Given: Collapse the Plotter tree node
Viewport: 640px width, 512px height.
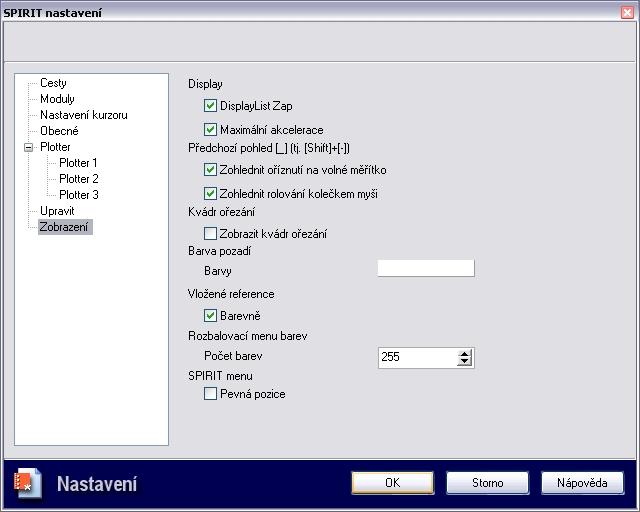Looking at the screenshot, I should coord(28,147).
